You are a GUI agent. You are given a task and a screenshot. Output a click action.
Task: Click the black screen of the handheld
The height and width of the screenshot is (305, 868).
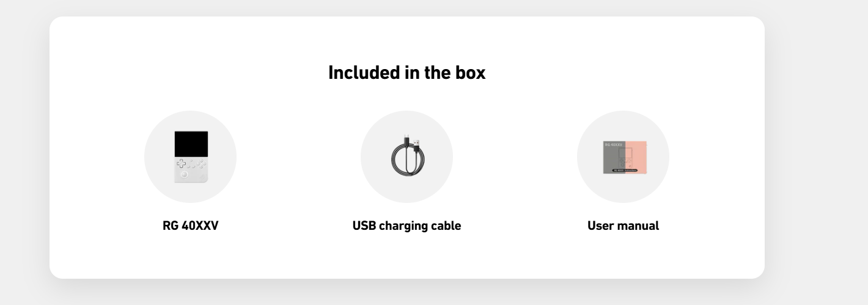pos(191,144)
